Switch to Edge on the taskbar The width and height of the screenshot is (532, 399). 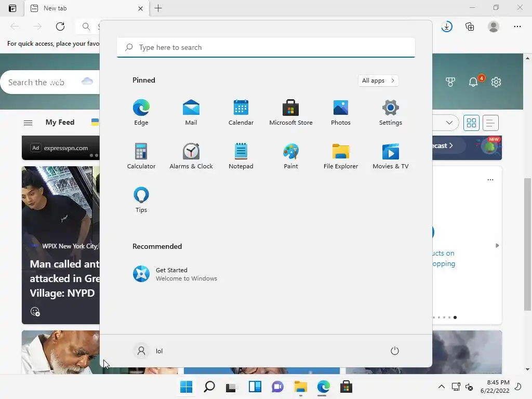click(323, 387)
